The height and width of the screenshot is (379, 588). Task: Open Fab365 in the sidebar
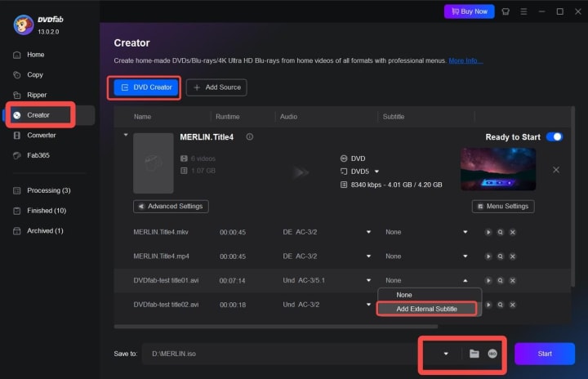coord(38,155)
